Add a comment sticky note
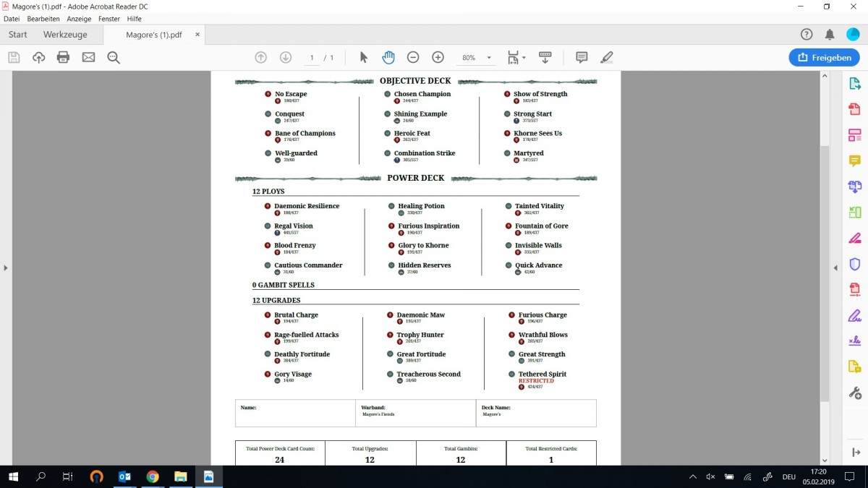 pos(582,57)
